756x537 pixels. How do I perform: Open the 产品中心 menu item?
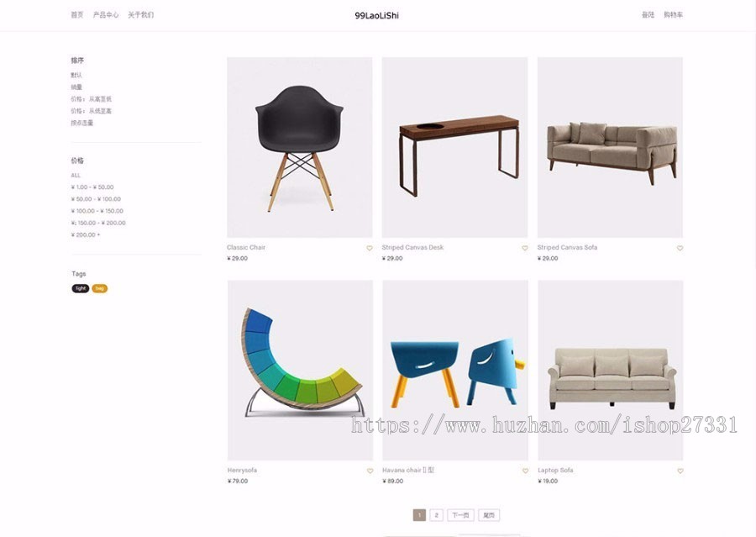click(106, 15)
